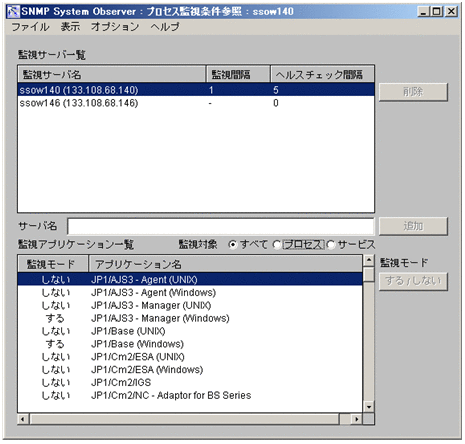
Task: Open the ヘルプ menu
Action: tap(165, 27)
